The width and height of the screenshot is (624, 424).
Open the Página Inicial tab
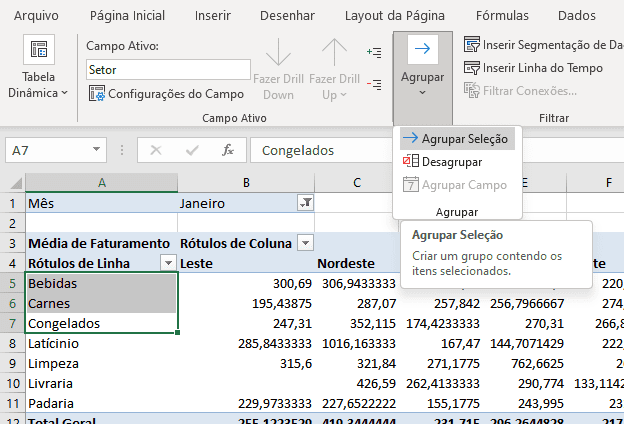pyautogui.click(x=127, y=16)
